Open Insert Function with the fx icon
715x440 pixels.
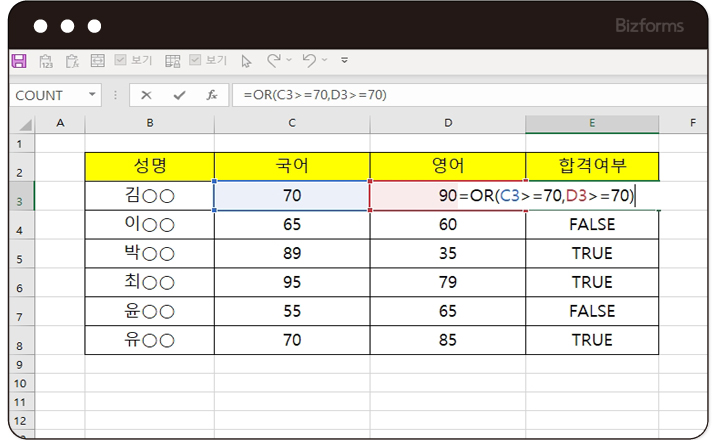coord(211,95)
